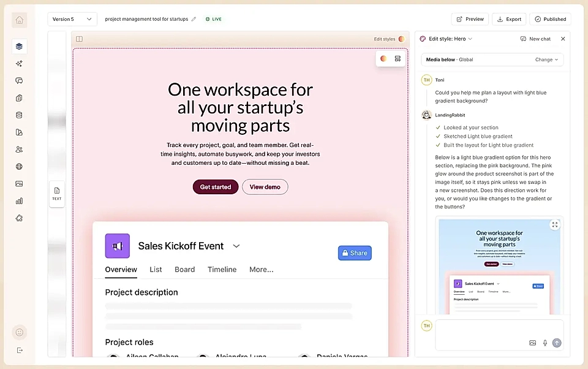Click the Edit styles color swatch
This screenshot has height=369, width=588.
(402, 39)
